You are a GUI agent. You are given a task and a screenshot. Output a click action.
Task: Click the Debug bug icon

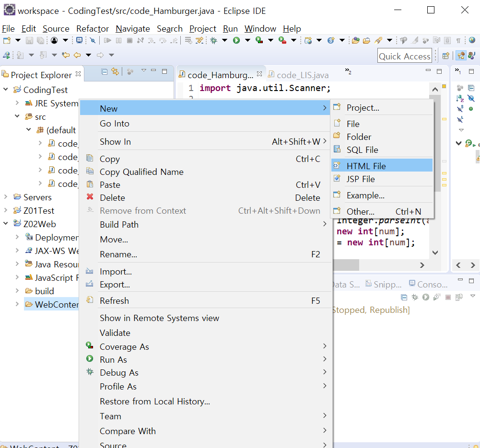[214, 40]
